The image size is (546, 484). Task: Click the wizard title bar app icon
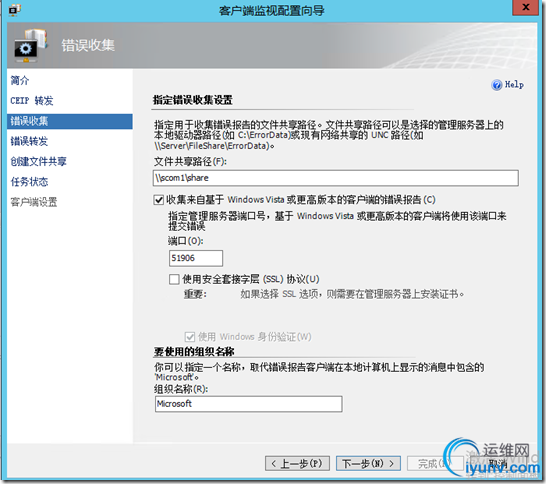(x=14, y=10)
